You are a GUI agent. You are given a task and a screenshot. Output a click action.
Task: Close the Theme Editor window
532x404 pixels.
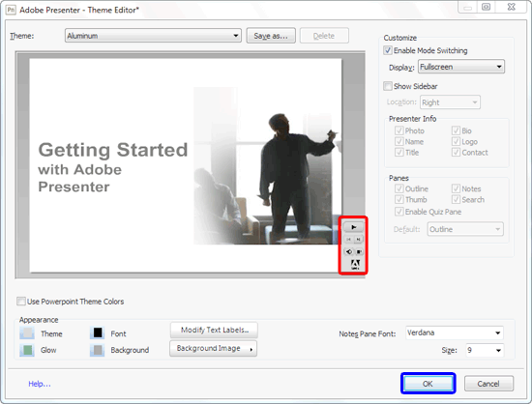(x=512, y=7)
